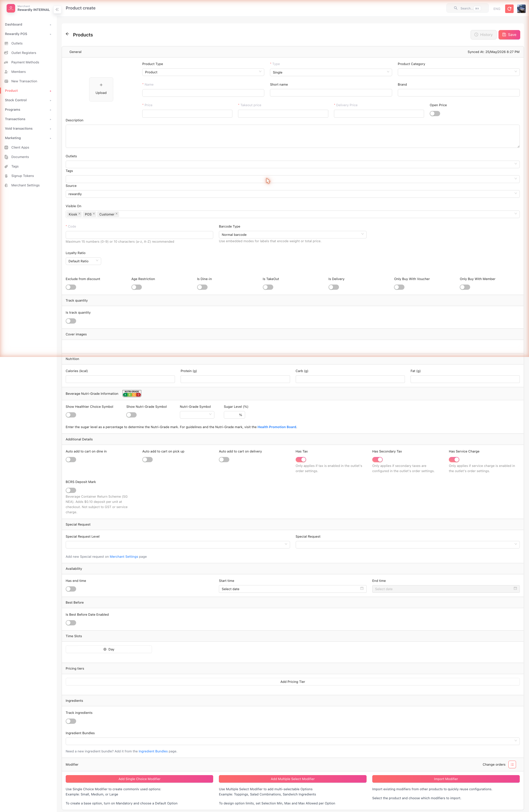Image resolution: width=529 pixels, height=812 pixels.
Task: Open the Ingredient Bundles page link
Action: [x=153, y=751]
